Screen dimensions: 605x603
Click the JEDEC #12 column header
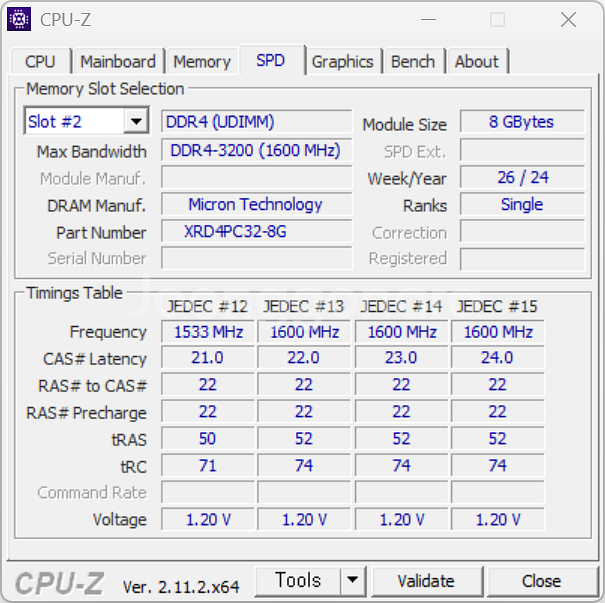pos(207,307)
